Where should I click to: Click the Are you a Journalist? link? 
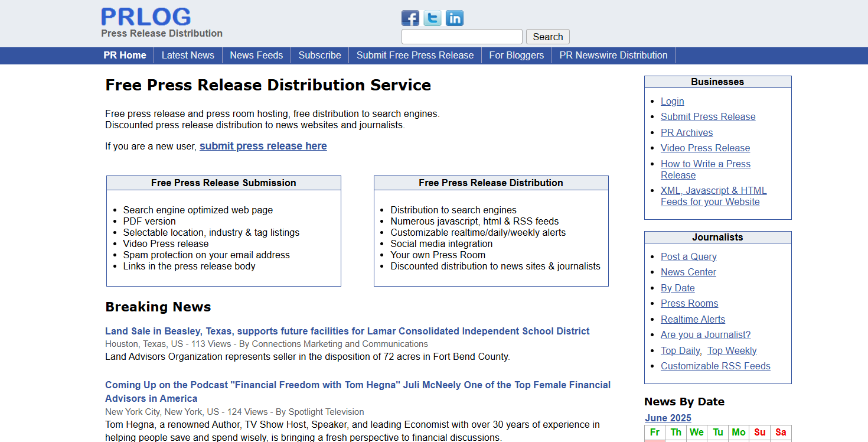706,334
